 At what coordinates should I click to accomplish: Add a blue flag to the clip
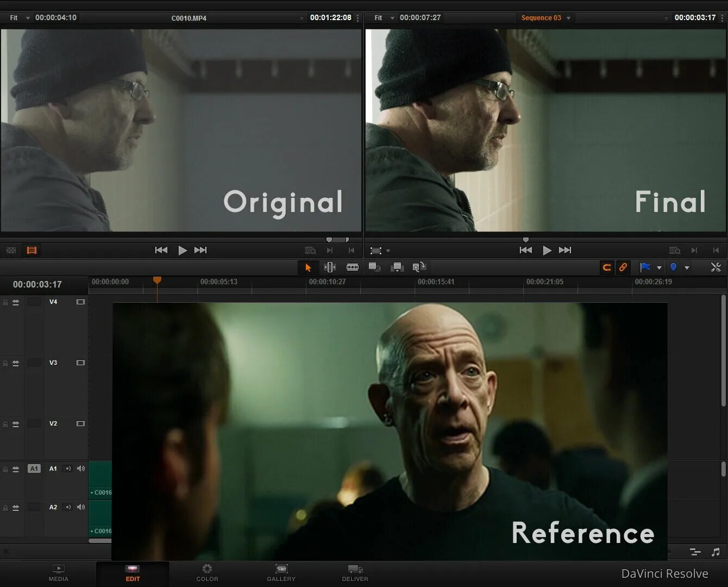tap(645, 267)
